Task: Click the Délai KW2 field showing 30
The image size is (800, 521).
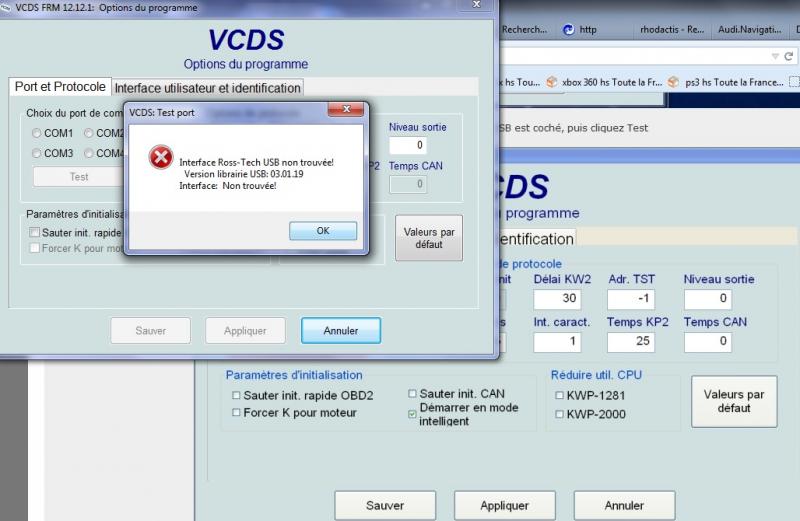Action: [557, 299]
